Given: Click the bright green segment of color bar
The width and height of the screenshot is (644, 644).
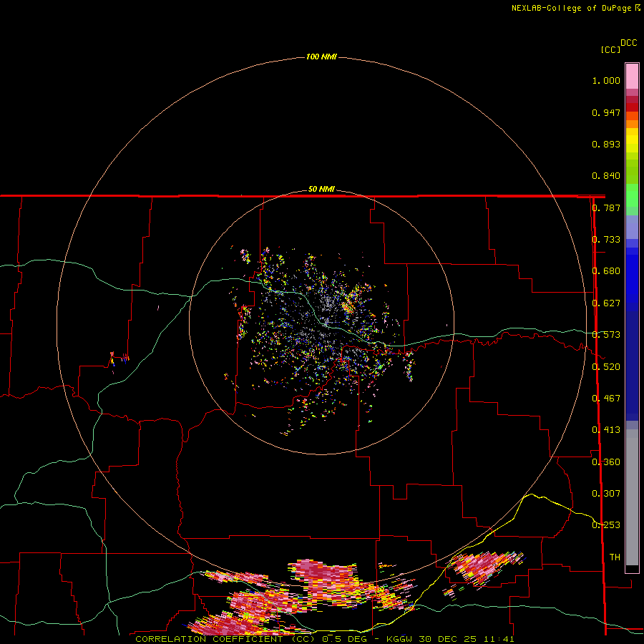Looking at the screenshot, I should click(632, 195).
